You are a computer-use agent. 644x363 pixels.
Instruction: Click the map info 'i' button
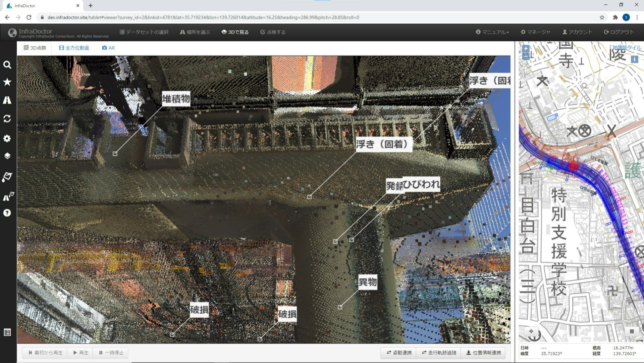tap(634, 59)
